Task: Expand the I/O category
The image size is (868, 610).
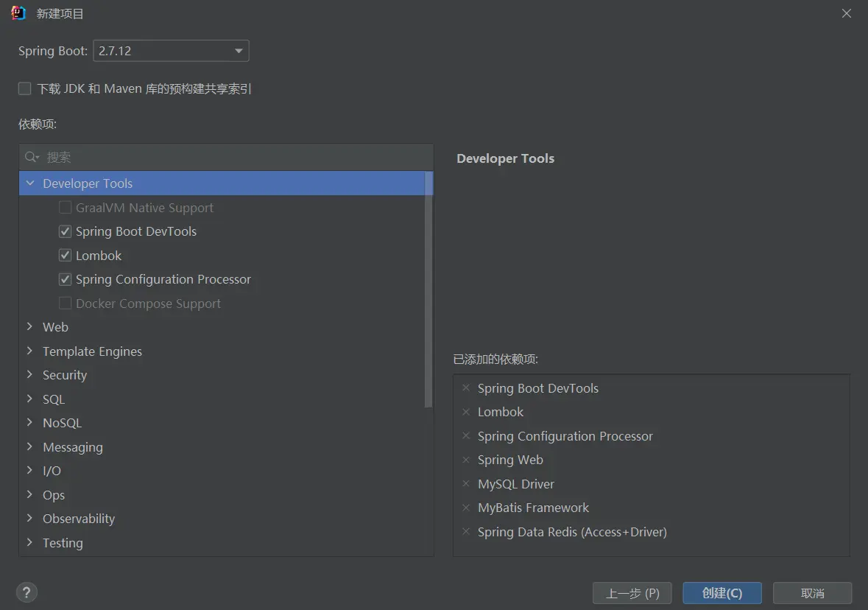Action: pos(30,470)
